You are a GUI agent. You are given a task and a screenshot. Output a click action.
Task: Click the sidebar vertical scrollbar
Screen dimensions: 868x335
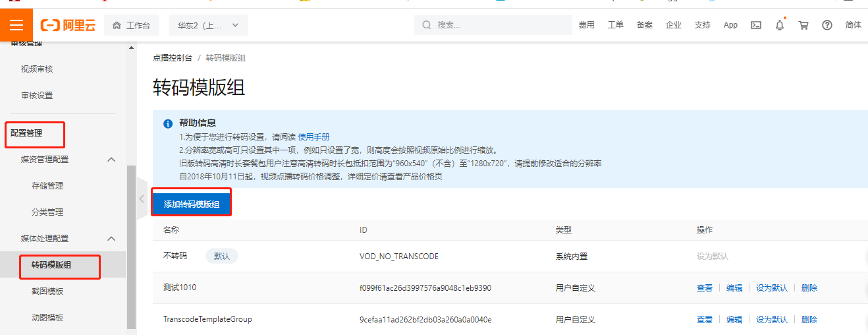coord(130,247)
